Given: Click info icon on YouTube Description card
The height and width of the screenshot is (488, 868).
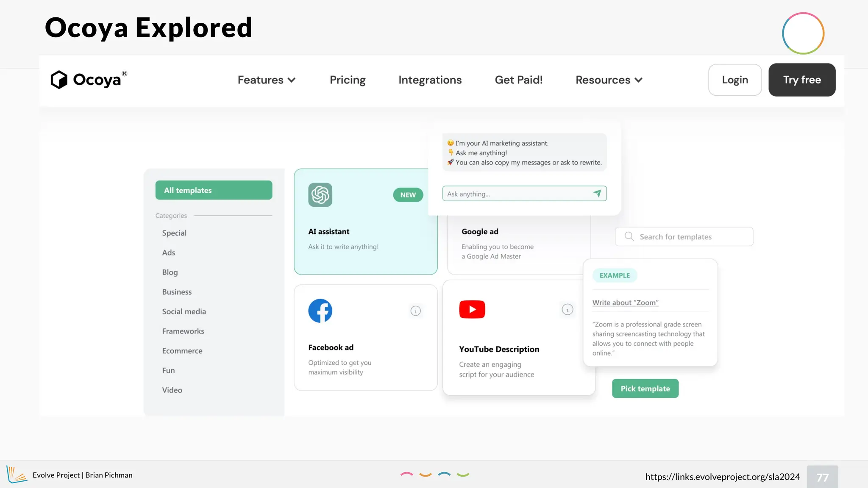Looking at the screenshot, I should pyautogui.click(x=568, y=310).
